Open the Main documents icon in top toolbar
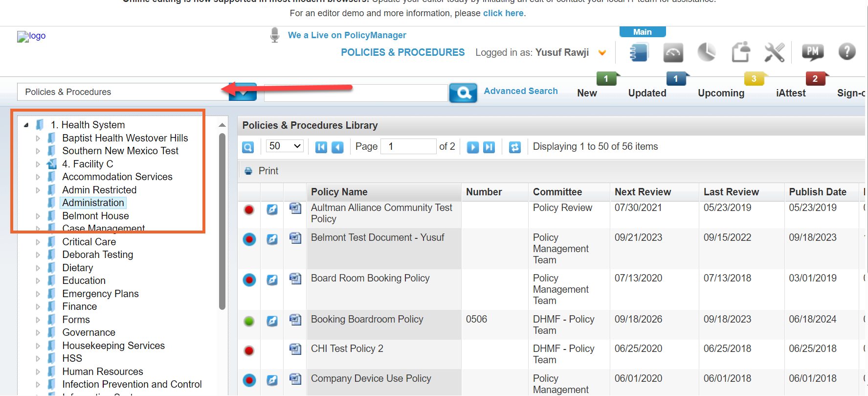 point(639,52)
